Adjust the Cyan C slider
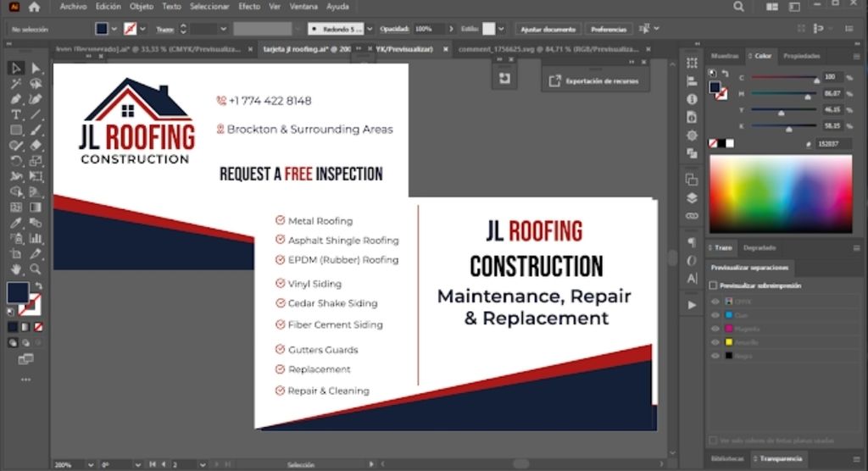Screen dimensions: 868x471 (784, 78)
